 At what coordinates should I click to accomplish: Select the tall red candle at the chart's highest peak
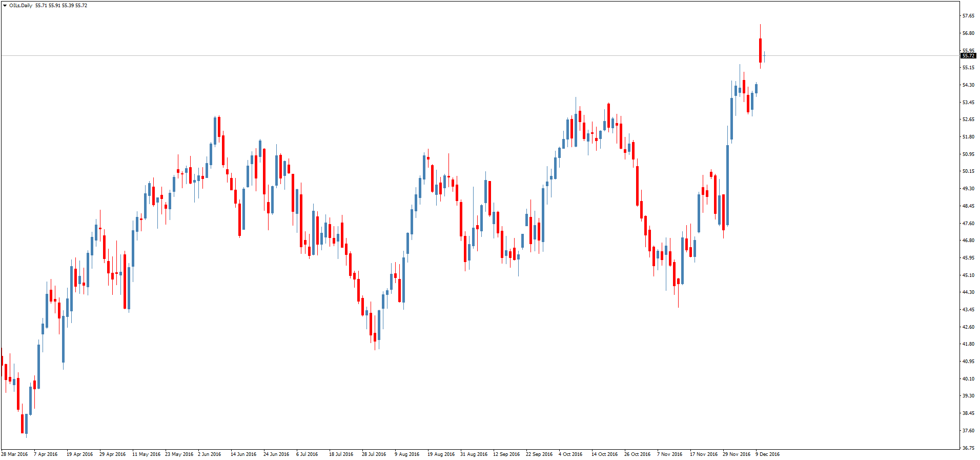coord(760,50)
